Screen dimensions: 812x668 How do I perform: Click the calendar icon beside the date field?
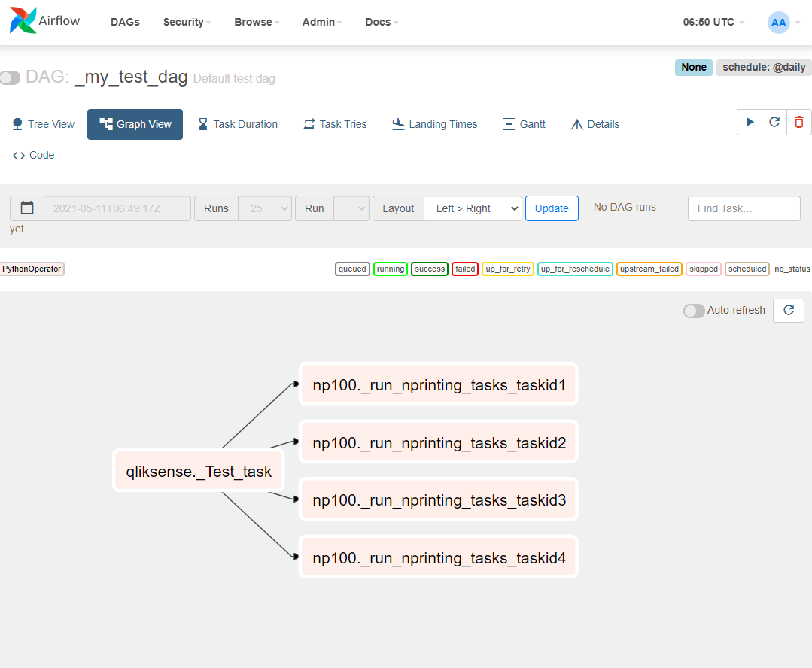pos(27,208)
